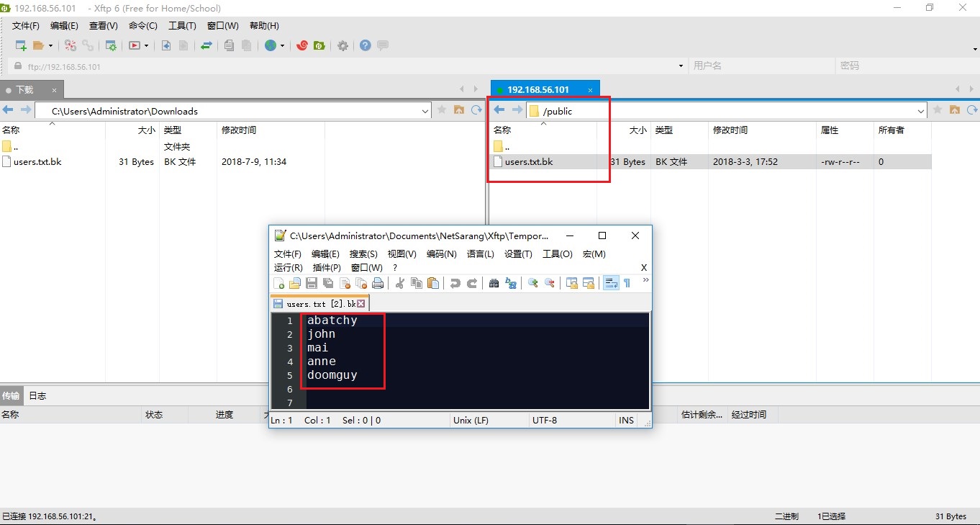Open the 插件(P) menu in Notepad++
The image size is (980, 525).
point(327,268)
